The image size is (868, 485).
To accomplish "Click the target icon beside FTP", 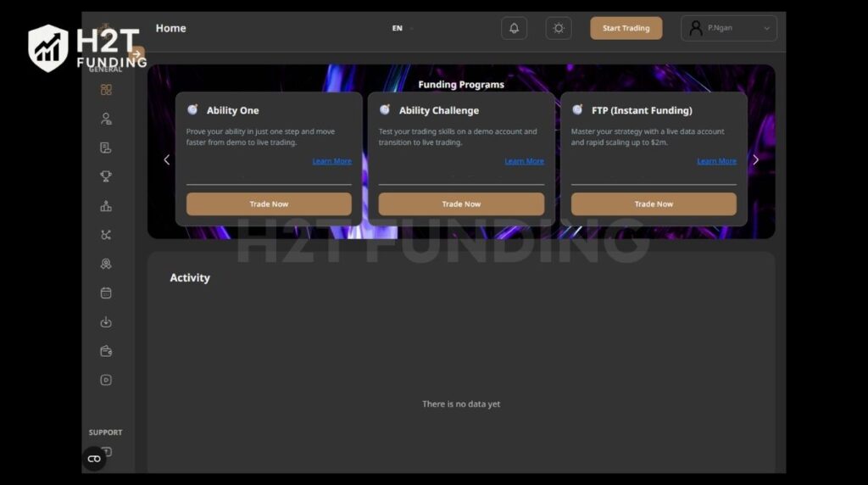I will point(577,109).
